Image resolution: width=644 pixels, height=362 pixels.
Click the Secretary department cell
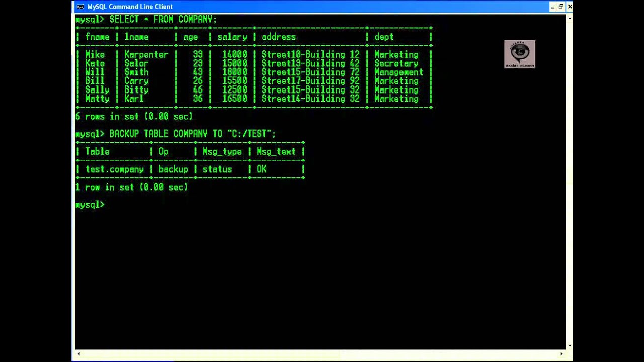pyautogui.click(x=396, y=63)
